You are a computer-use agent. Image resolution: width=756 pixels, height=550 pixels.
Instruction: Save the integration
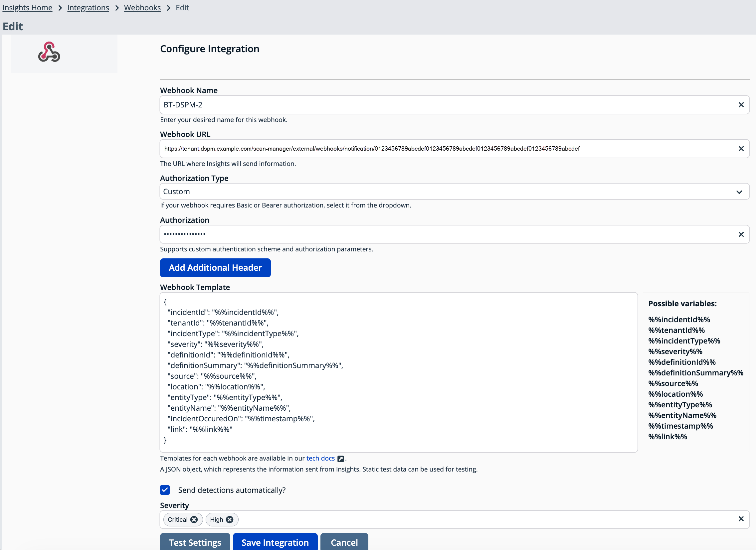pos(275,542)
